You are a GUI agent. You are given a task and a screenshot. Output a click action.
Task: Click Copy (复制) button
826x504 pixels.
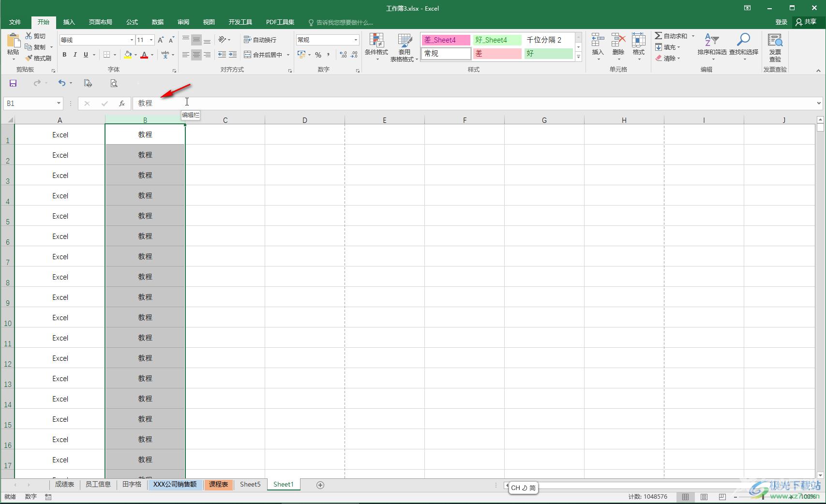tap(36, 47)
